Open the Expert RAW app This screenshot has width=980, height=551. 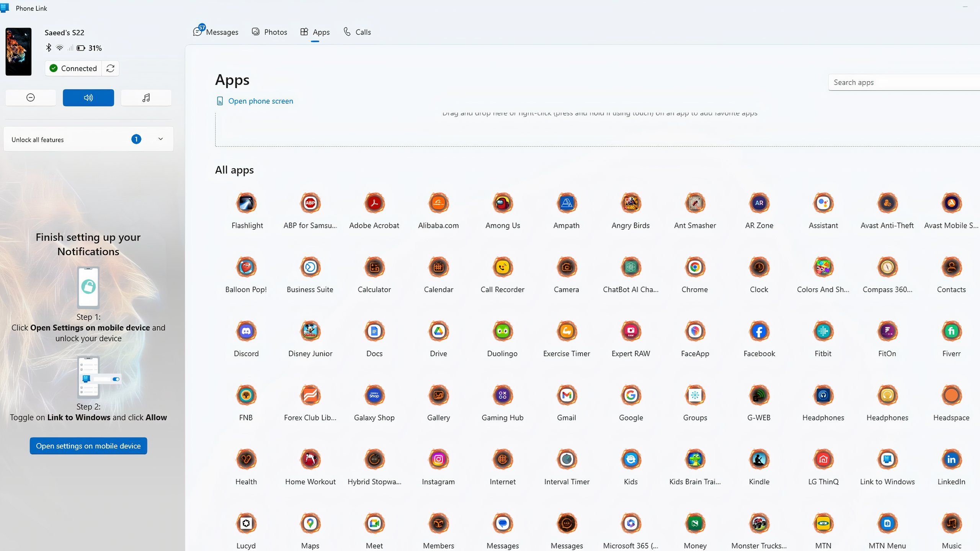631,331
